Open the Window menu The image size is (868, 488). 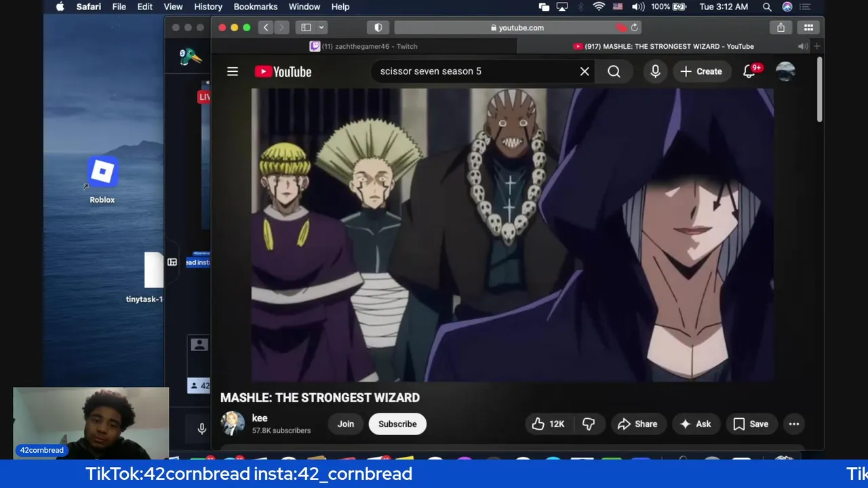304,7
